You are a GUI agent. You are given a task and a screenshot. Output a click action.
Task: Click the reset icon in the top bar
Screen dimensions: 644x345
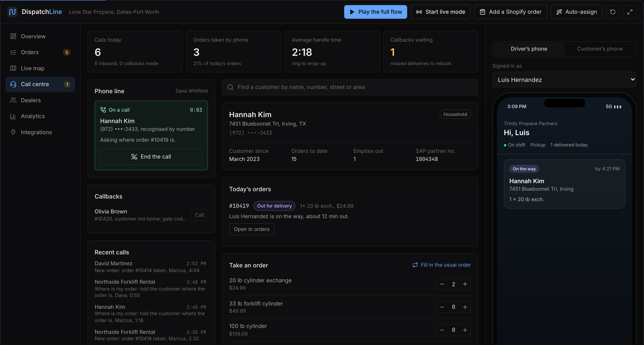point(613,12)
